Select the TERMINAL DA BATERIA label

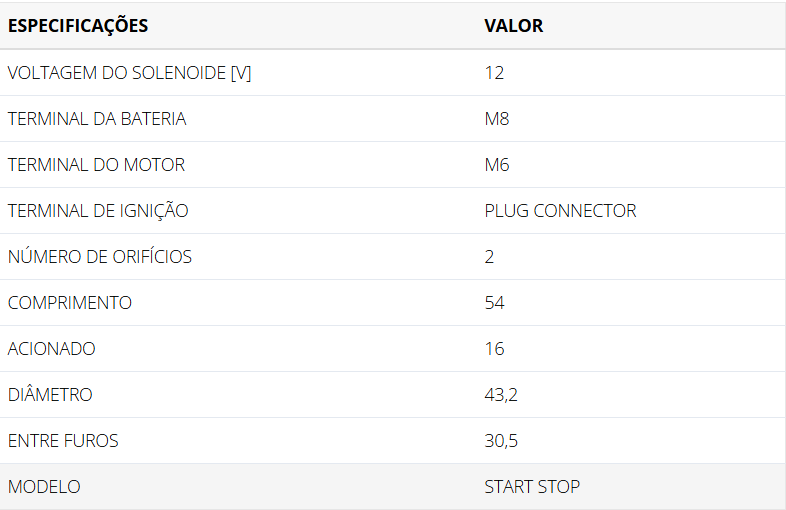click(x=97, y=119)
